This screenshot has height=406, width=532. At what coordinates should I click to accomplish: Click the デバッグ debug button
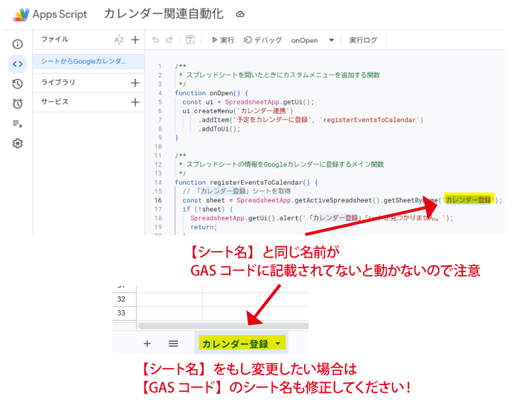pyautogui.click(x=263, y=40)
